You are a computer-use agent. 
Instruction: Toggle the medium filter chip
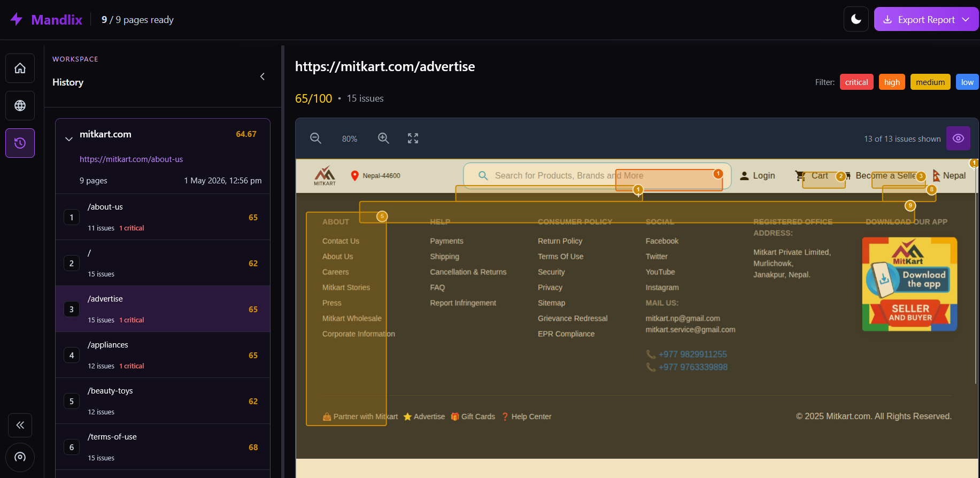click(930, 82)
